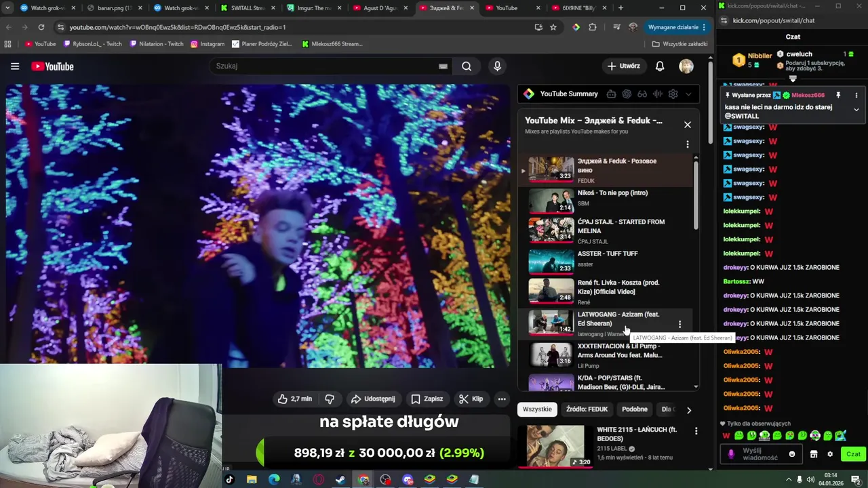Open options for WHITE 2115 - ŁAŃCUCH video
The width and height of the screenshot is (868, 488).
[696, 431]
